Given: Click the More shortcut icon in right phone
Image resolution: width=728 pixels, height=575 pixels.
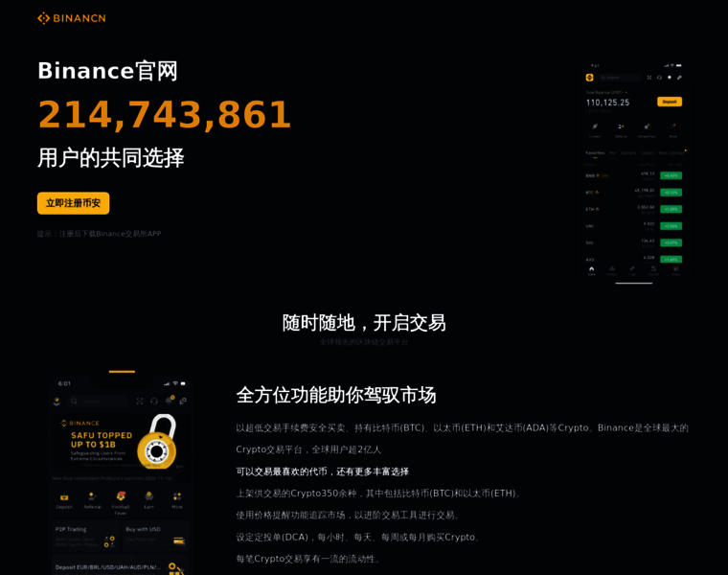Looking at the screenshot, I should [x=673, y=126].
